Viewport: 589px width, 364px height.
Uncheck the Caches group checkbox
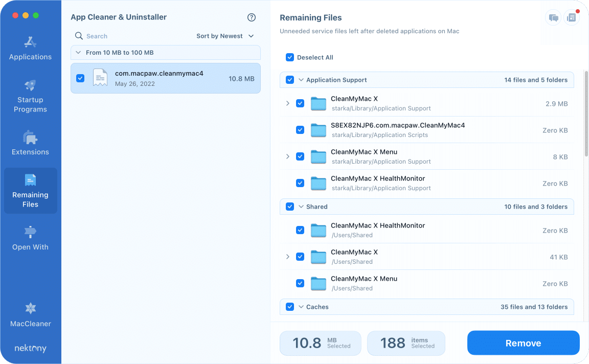(290, 307)
